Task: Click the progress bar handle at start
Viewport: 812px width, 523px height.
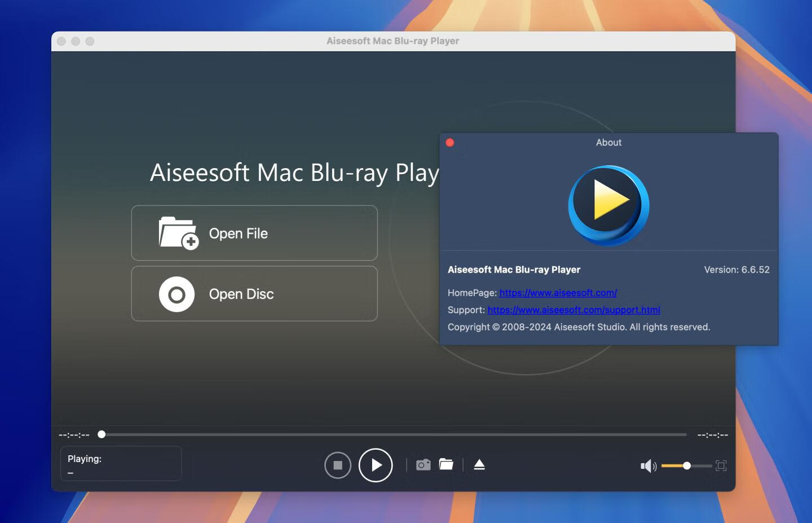Action: [x=101, y=434]
